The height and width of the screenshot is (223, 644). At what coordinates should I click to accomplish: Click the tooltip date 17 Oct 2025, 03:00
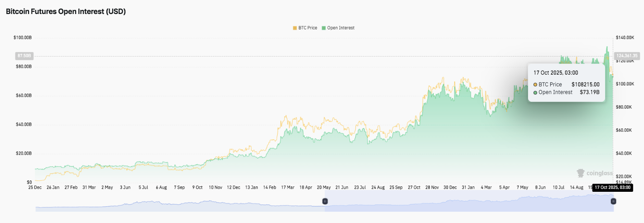coord(556,72)
